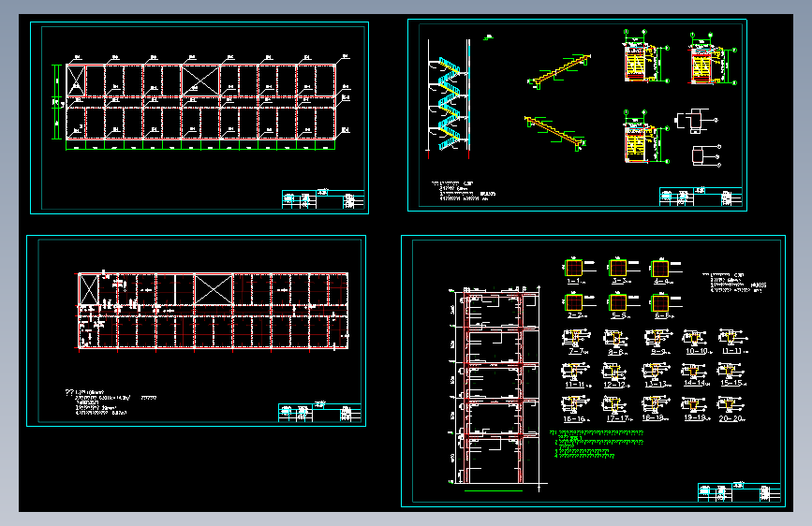Image resolution: width=812 pixels, height=526 pixels.
Task: Select the multi-storey frame elevation drawing
Action: (496, 387)
